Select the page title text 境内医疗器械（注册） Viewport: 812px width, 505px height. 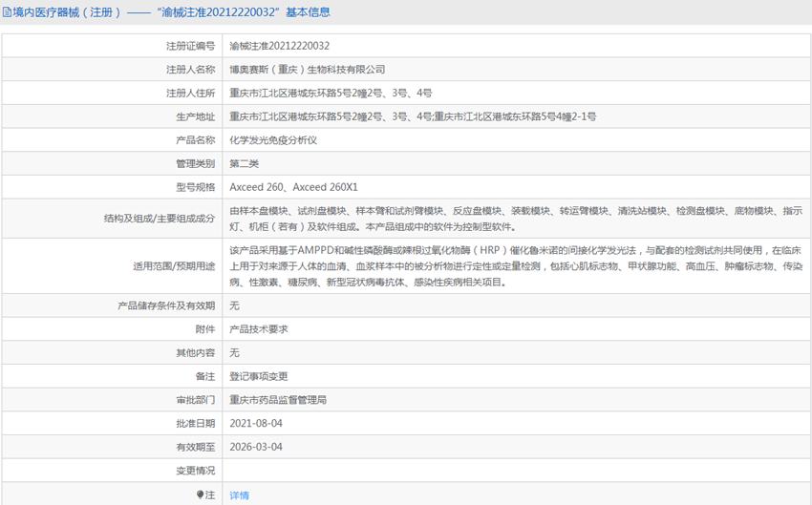pyautogui.click(x=67, y=12)
